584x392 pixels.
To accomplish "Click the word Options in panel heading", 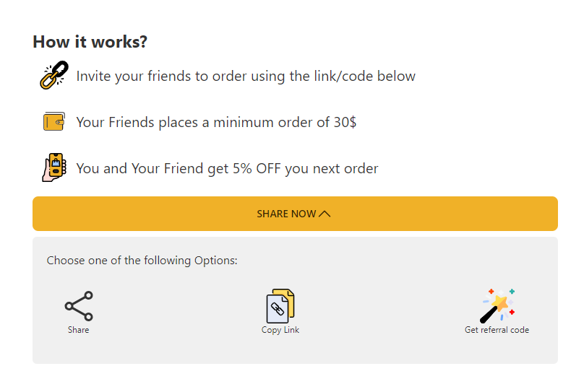I will pyautogui.click(x=215, y=261).
